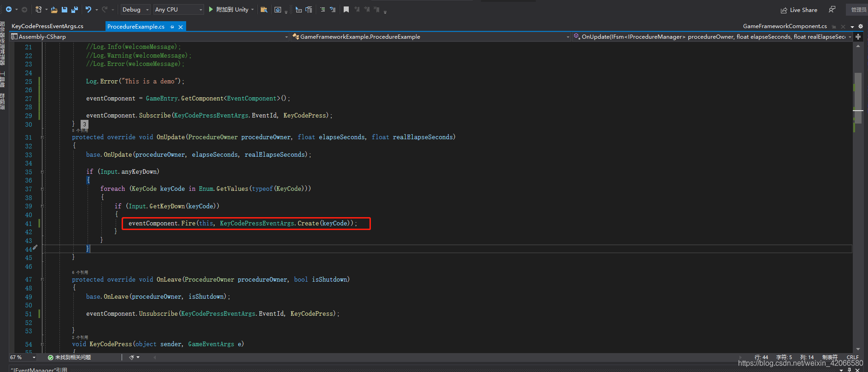868x372 pixels.
Task: Click the 管理员 administrator badge
Action: [x=857, y=10]
